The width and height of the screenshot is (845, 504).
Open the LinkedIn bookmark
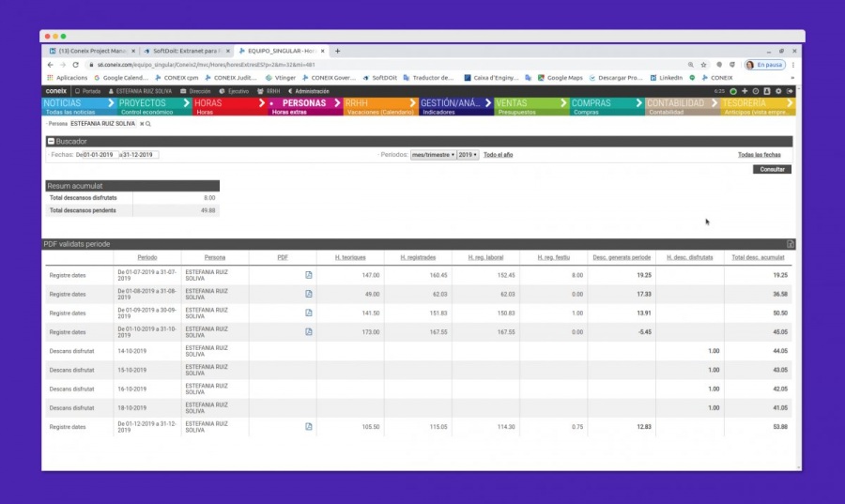pyautogui.click(x=666, y=78)
